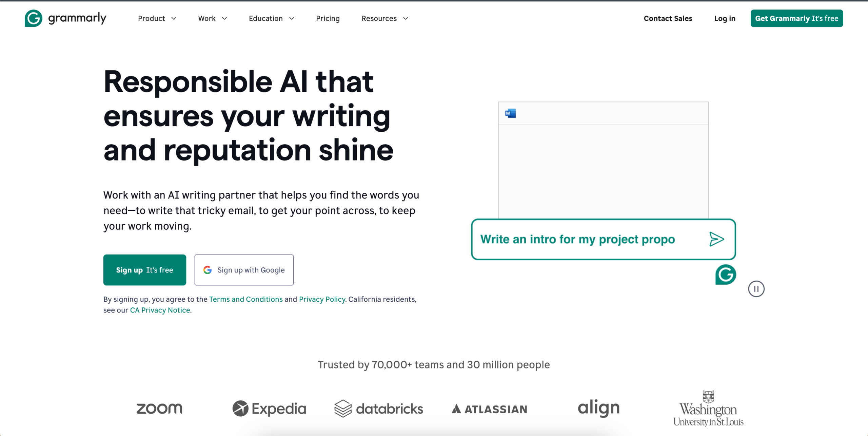
Task: Click the Microsoft Word icon in demo window
Action: (510, 113)
